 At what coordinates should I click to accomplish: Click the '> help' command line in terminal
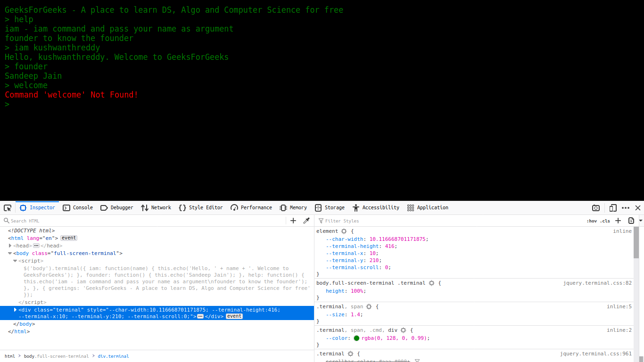tap(19, 19)
